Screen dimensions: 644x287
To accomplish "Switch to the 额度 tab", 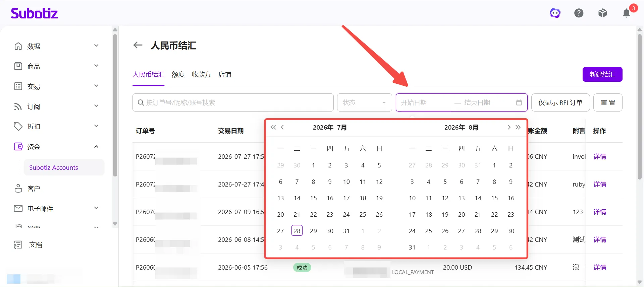I will click(178, 74).
